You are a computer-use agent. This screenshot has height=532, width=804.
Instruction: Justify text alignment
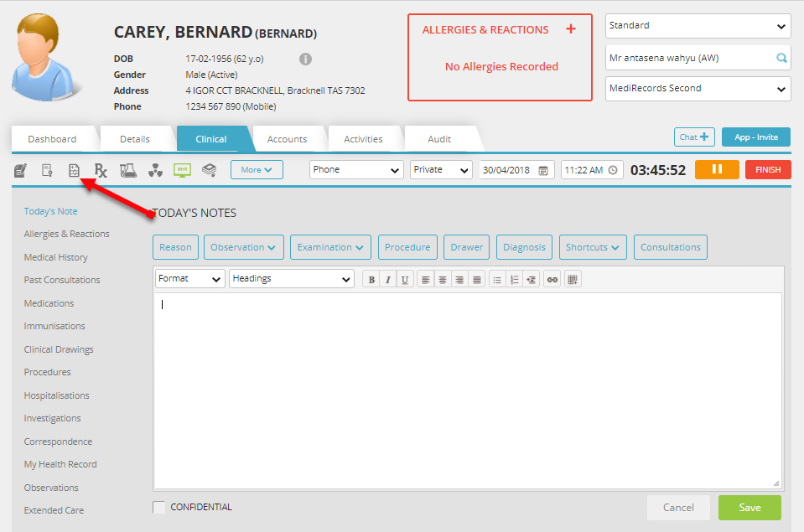(477, 279)
